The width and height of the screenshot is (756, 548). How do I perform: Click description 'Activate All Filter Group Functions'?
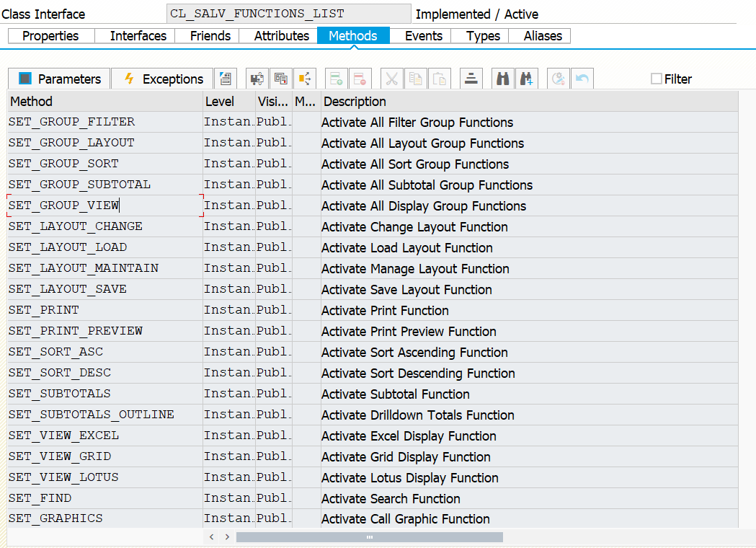pyautogui.click(x=417, y=123)
